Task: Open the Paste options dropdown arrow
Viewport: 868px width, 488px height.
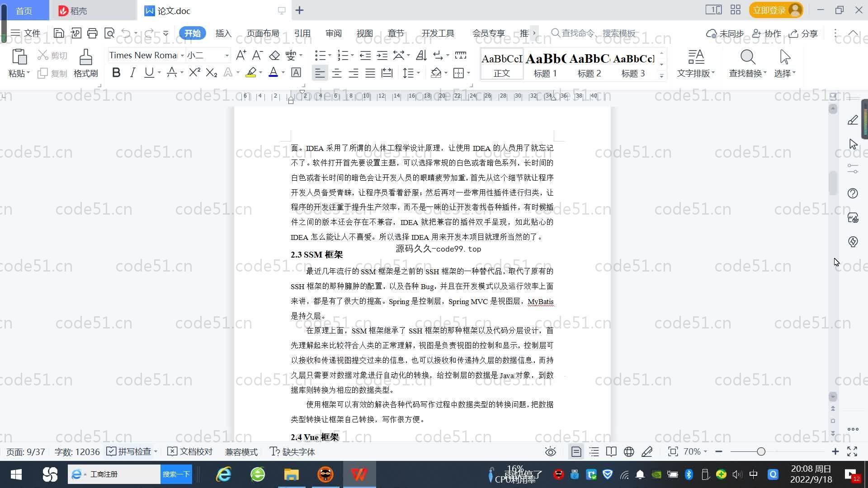Action: tap(28, 73)
